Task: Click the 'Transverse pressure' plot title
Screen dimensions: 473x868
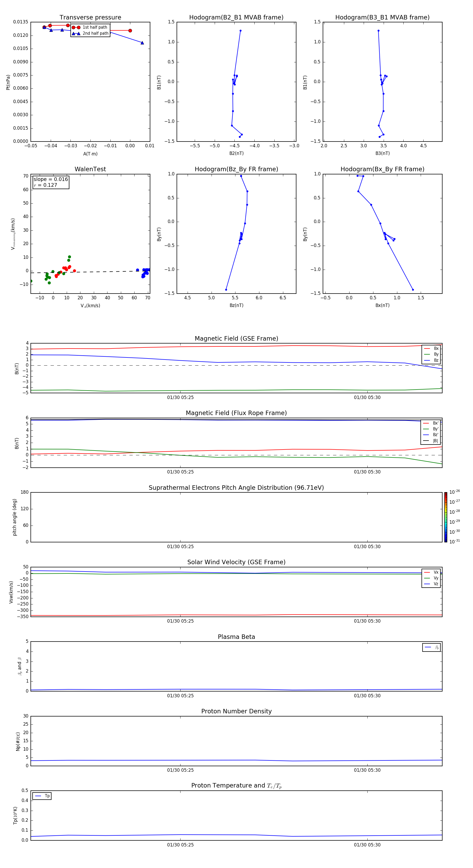Action: [90, 18]
